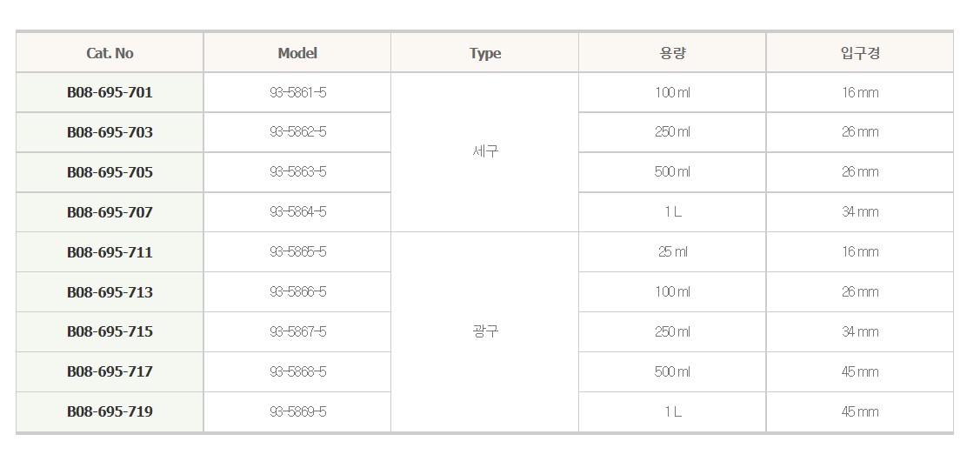This screenshot has height=461, width=980.
Task: Choose catalog number B08-695-711
Action: click(110, 252)
